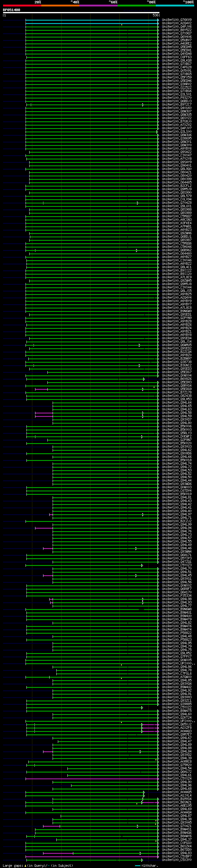Select label UniRef100_A4GRE2
197x868 pixels.
click(x=177, y=43)
